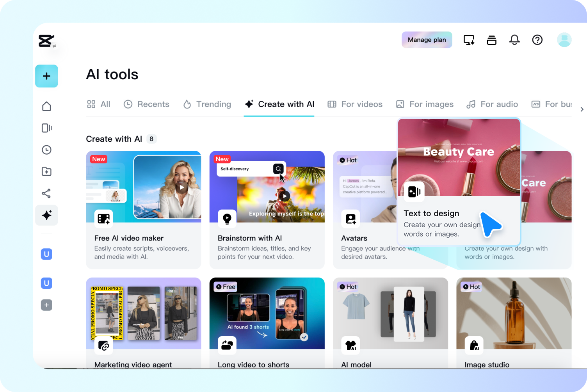Expand hidden tabs using the right chevron

pos(582,109)
